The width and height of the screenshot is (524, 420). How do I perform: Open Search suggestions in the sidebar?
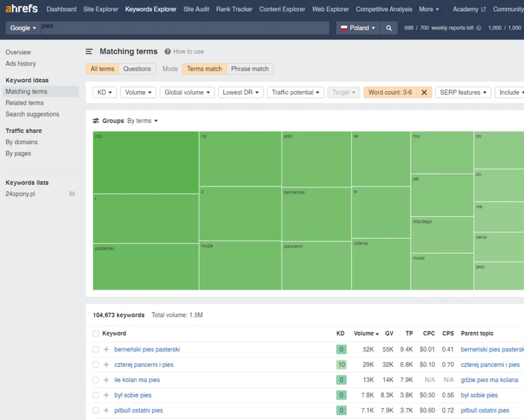click(x=32, y=114)
